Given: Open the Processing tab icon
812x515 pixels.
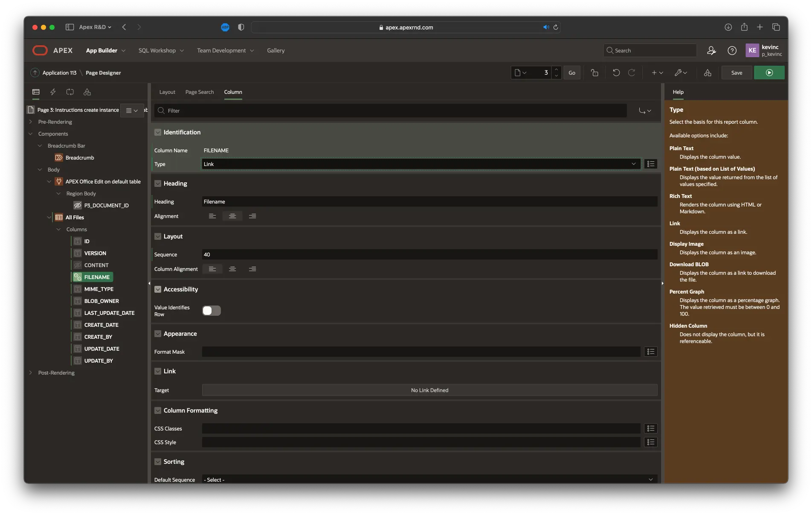Looking at the screenshot, I should coord(70,92).
